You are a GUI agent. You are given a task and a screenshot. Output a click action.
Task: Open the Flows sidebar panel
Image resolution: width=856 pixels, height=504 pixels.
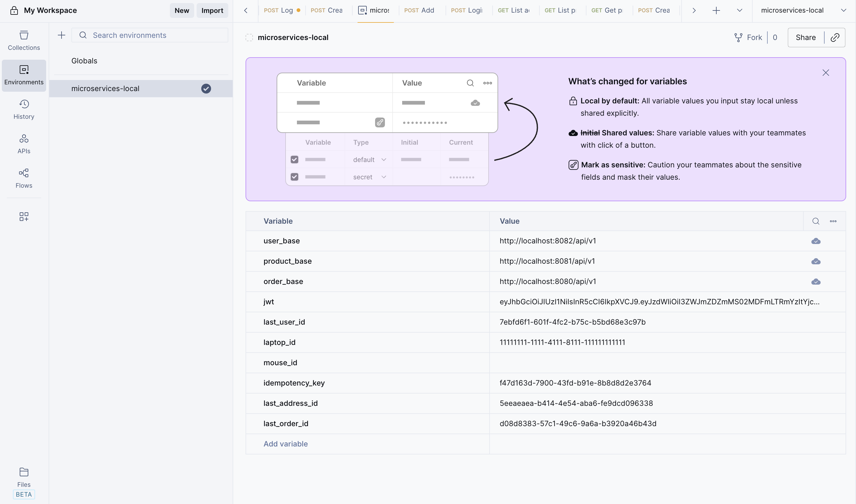coord(23,178)
